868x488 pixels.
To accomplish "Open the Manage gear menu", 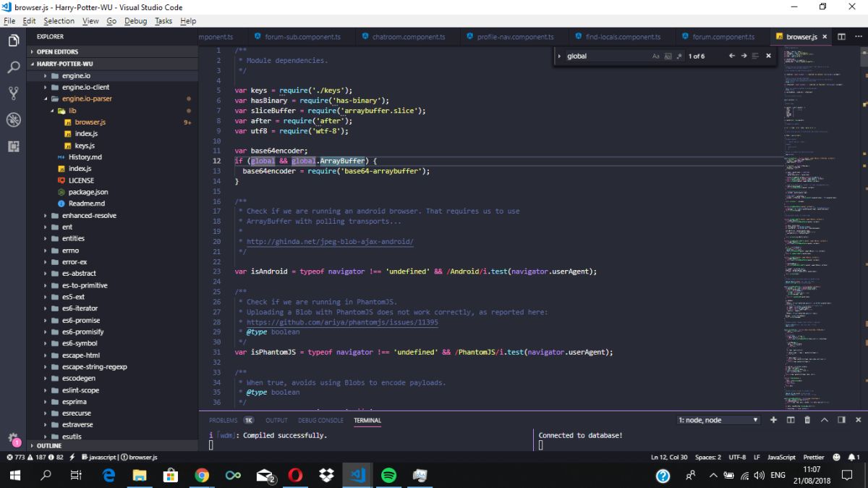I will [13, 438].
